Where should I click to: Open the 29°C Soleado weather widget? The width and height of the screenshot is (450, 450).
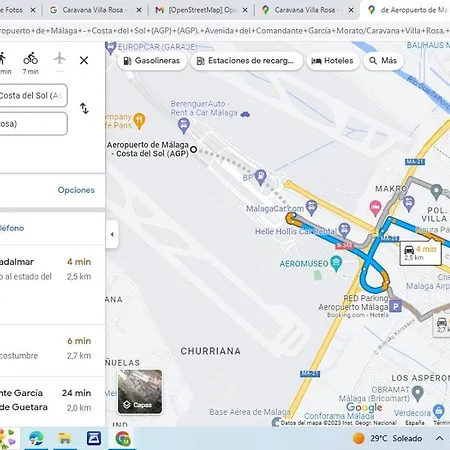(x=388, y=438)
